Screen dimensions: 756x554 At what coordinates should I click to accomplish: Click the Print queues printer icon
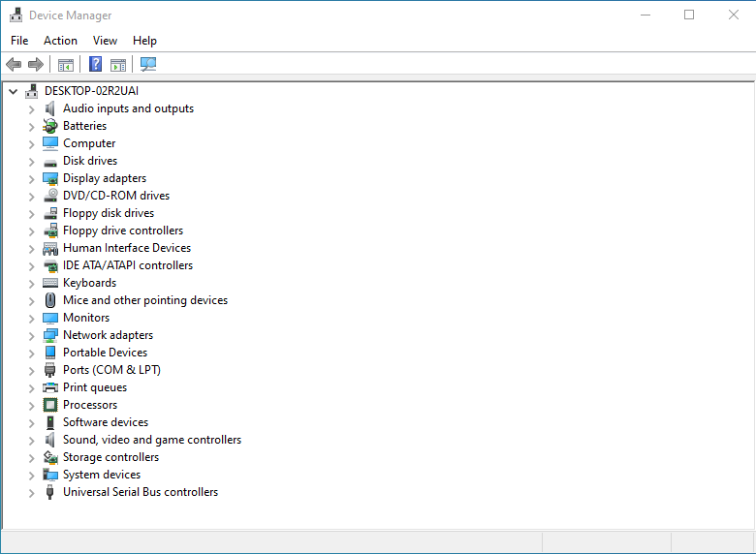(50, 387)
